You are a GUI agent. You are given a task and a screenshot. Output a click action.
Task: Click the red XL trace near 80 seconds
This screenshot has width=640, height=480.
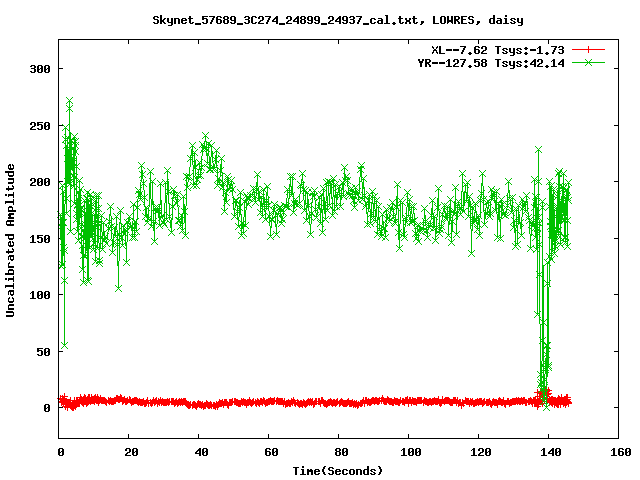click(338, 403)
